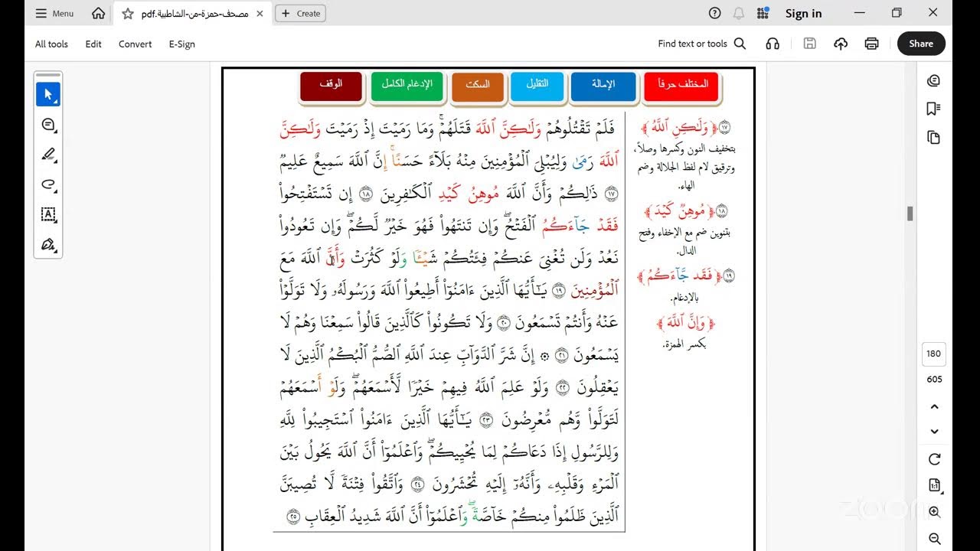Viewport: 980px width, 551px height.
Task: Open the page thumbnails panel icon
Action: coord(933,137)
